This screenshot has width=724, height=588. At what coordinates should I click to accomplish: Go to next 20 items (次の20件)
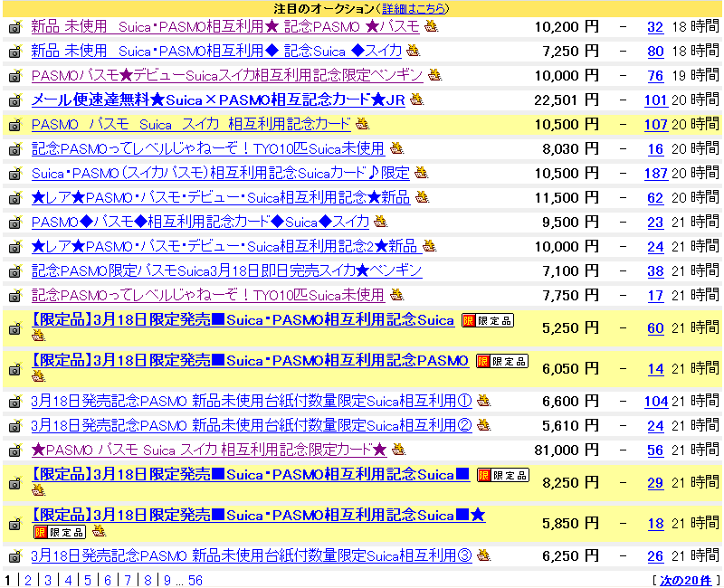click(685, 580)
